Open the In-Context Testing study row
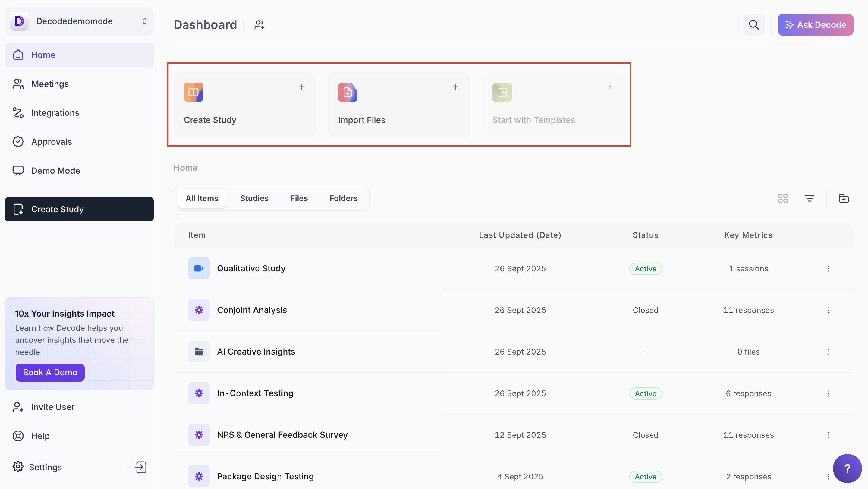868x489 pixels. [255, 393]
